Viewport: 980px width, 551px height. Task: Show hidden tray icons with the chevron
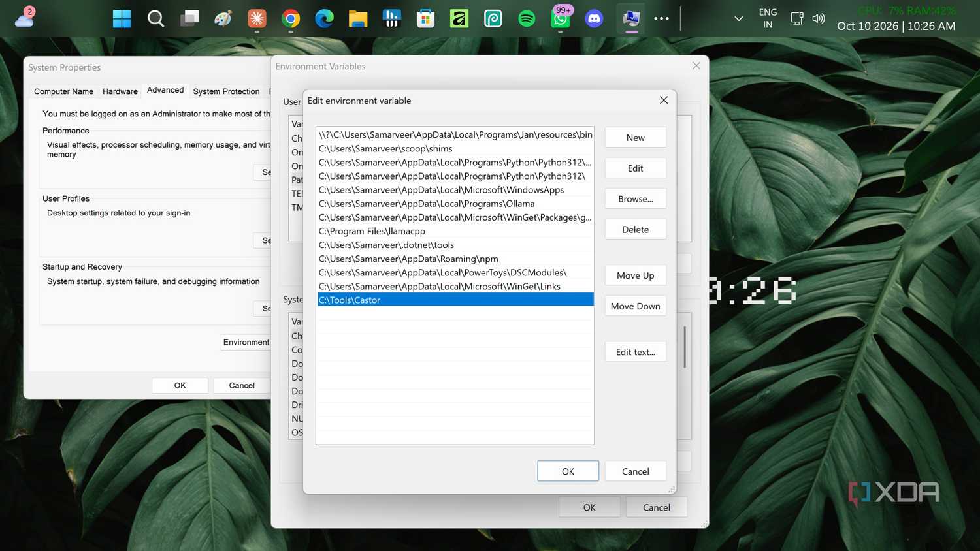(x=739, y=18)
